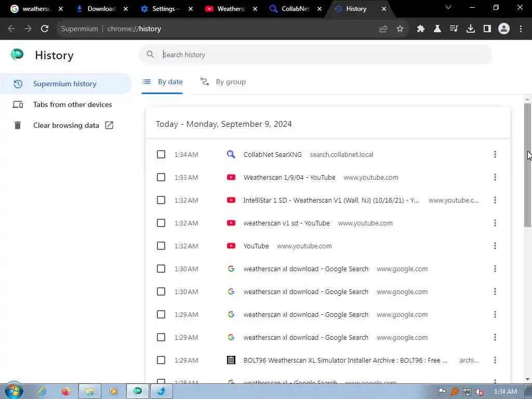
Task: Click the YouTube favicon for Weatherscan 1/9/04
Action: click(231, 178)
